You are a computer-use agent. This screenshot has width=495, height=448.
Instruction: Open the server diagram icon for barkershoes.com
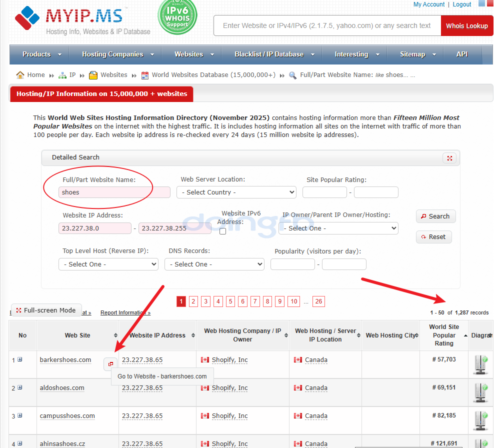[x=480, y=364]
